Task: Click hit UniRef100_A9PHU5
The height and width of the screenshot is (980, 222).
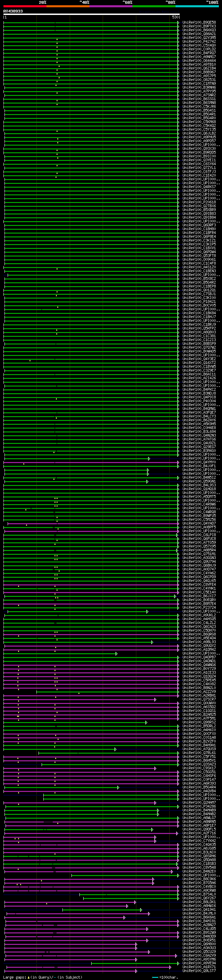Action: (199, 137)
